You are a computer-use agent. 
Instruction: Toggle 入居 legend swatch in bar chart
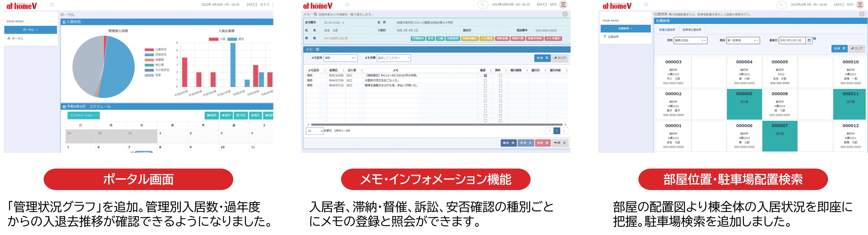click(x=214, y=39)
